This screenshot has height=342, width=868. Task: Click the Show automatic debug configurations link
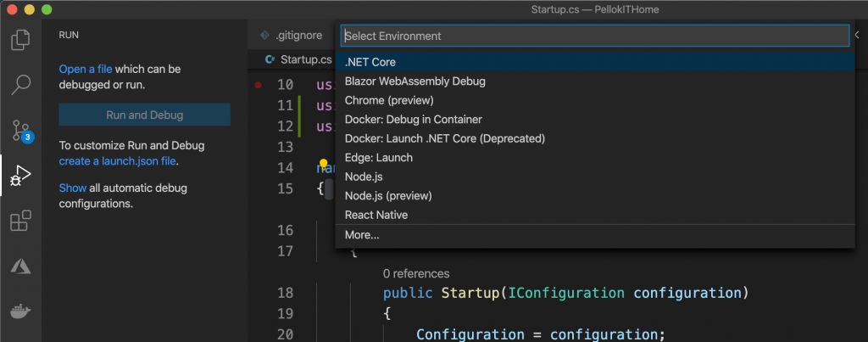pos(72,188)
